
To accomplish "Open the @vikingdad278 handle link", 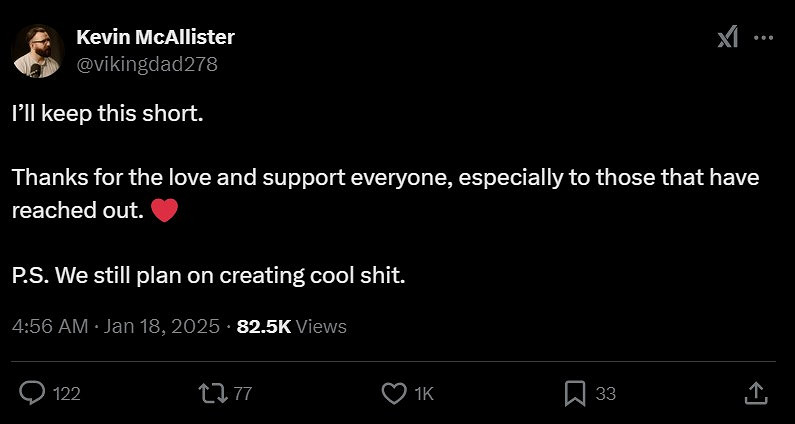I will click(146, 64).
